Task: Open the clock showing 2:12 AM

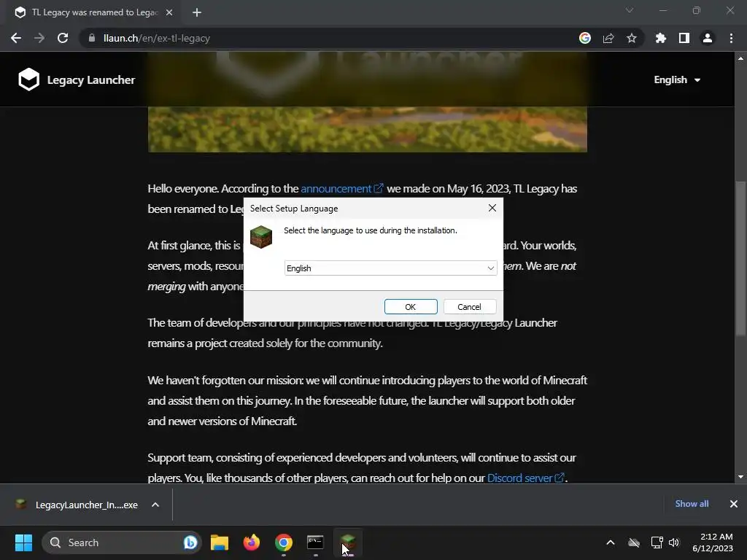Action: pyautogui.click(x=713, y=542)
